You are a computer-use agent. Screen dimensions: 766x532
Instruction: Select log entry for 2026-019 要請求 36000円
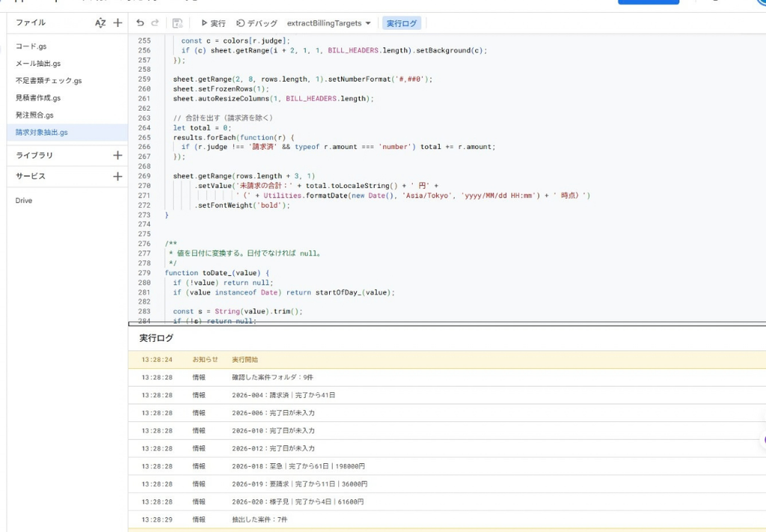tap(447, 484)
